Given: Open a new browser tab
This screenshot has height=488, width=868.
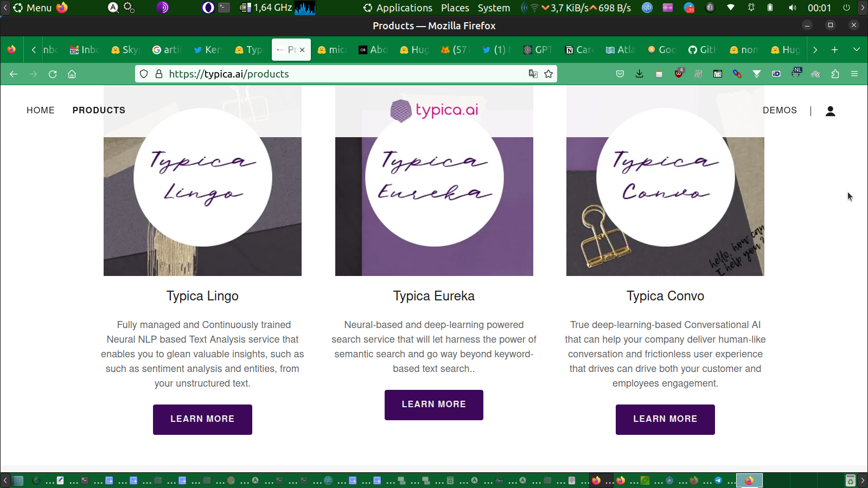Looking at the screenshot, I should [x=835, y=50].
